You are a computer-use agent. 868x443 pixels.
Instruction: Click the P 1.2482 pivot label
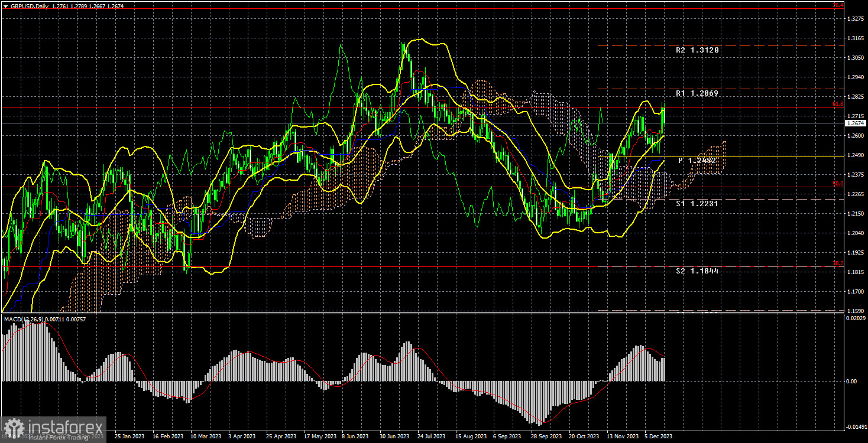[x=697, y=160]
